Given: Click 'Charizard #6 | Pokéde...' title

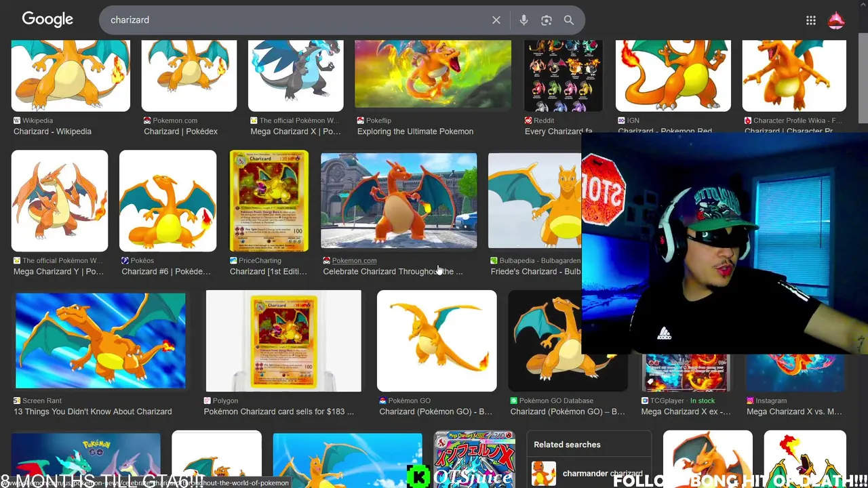Looking at the screenshot, I should [x=166, y=272].
